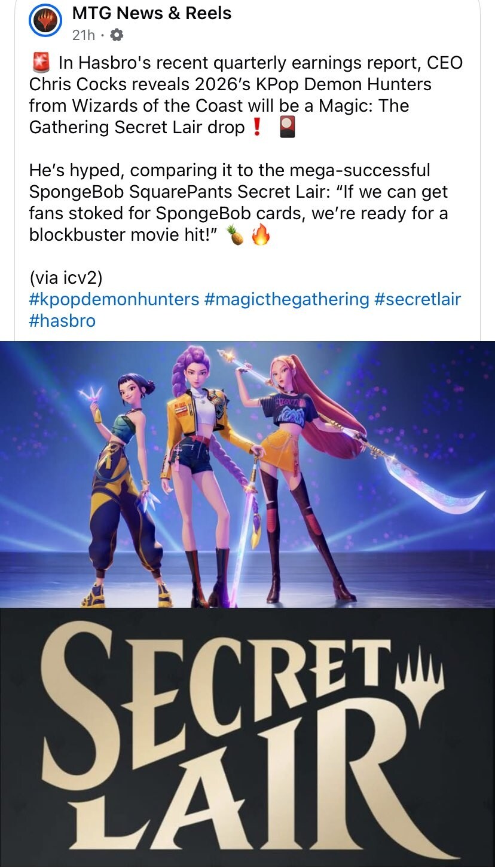Tap the flower playing card emoji
This screenshot has height=868, width=495.
[288, 127]
